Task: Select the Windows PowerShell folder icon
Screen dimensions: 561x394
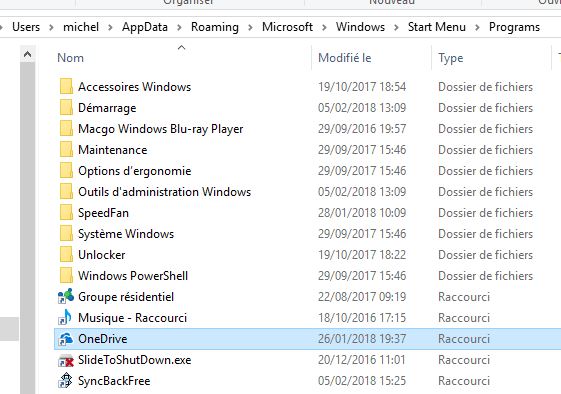Action: pos(66,276)
